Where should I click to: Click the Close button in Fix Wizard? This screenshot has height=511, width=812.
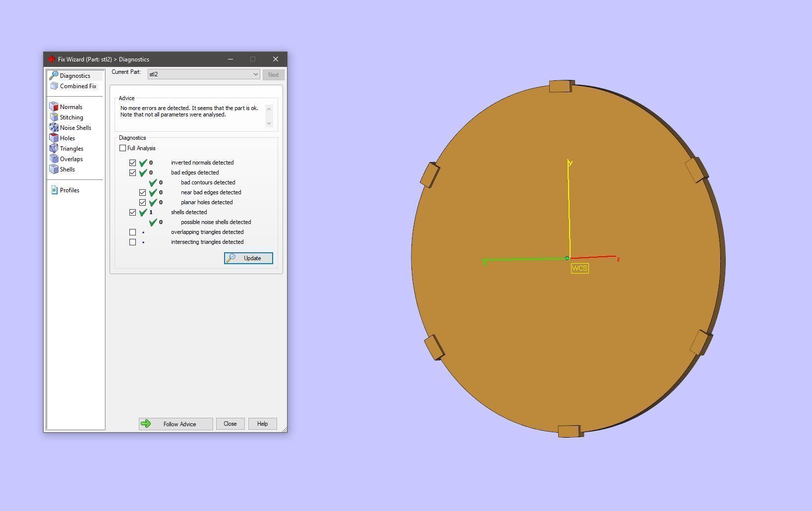click(230, 424)
